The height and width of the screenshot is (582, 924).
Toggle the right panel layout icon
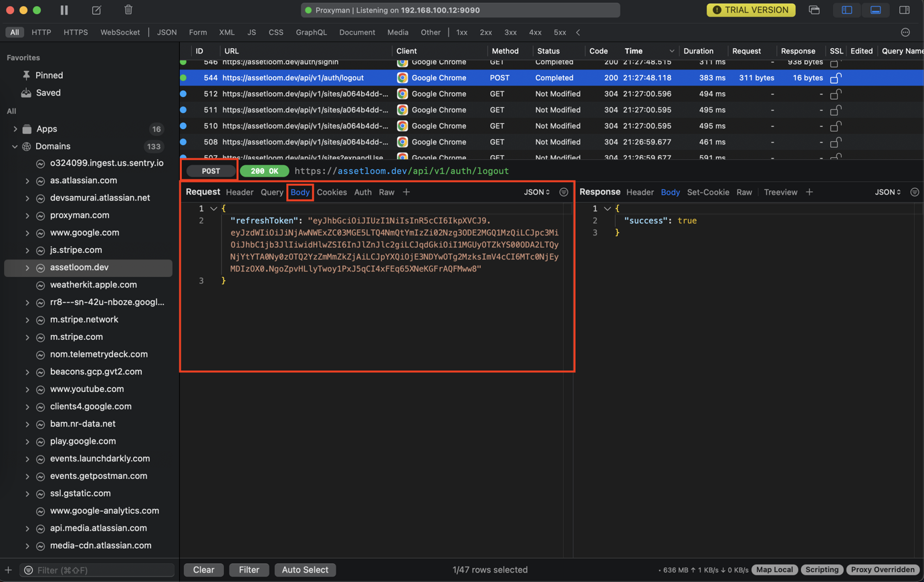click(x=904, y=10)
